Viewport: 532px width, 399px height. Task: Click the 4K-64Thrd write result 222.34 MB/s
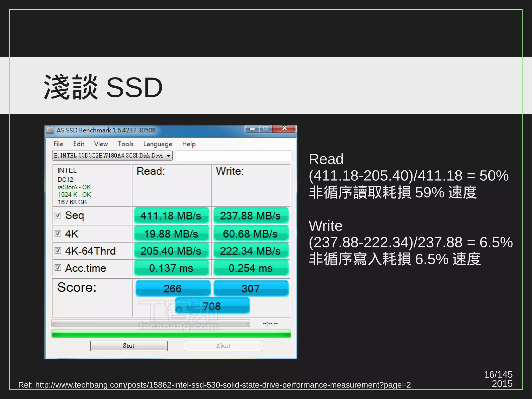[x=251, y=251]
